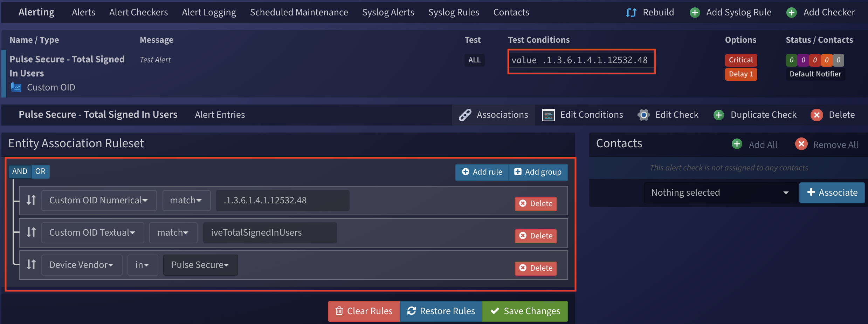Click the Alerting heading in the nav bar
This screenshot has width=868, height=324.
tap(36, 12)
